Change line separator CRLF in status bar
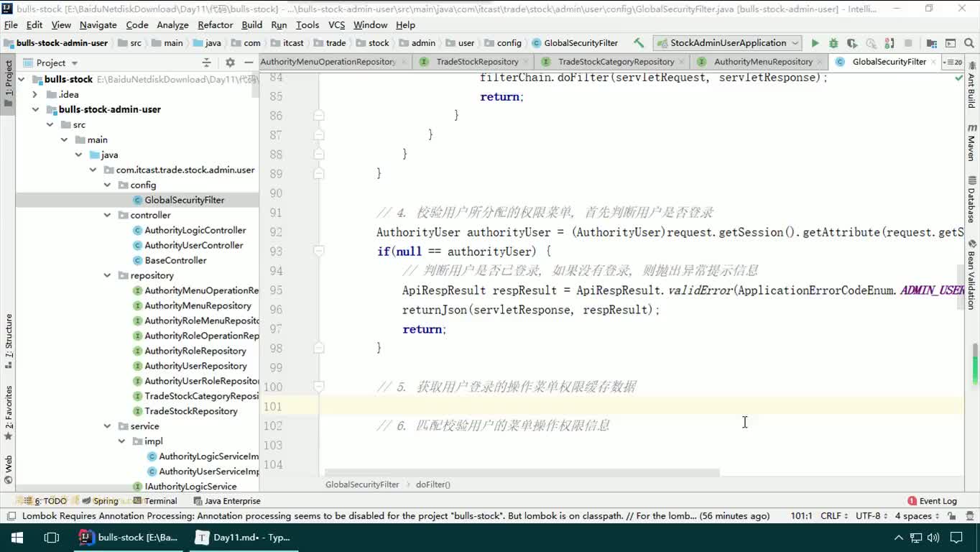The width and height of the screenshot is (980, 552). (x=834, y=516)
